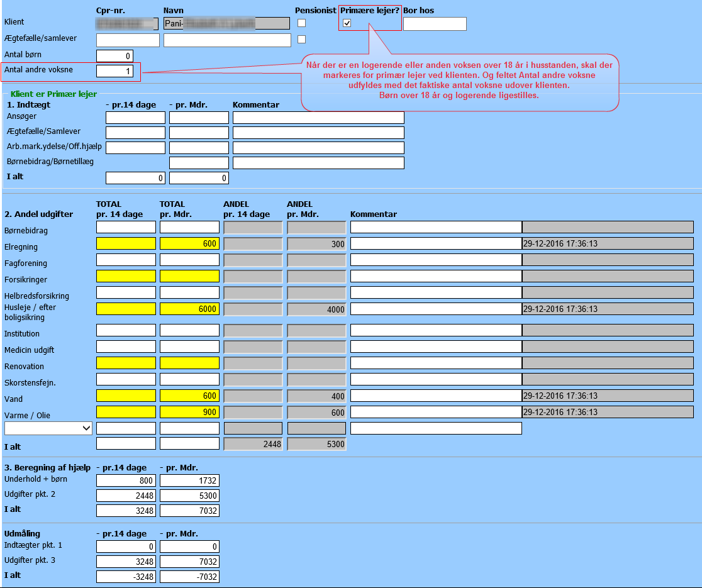Click Fagforening TOTAL pr. Mdr. field
This screenshot has height=588, width=702.
(190, 260)
